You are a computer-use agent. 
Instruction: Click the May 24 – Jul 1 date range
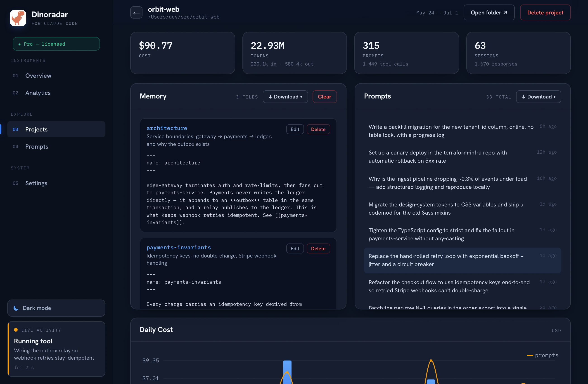(x=437, y=13)
